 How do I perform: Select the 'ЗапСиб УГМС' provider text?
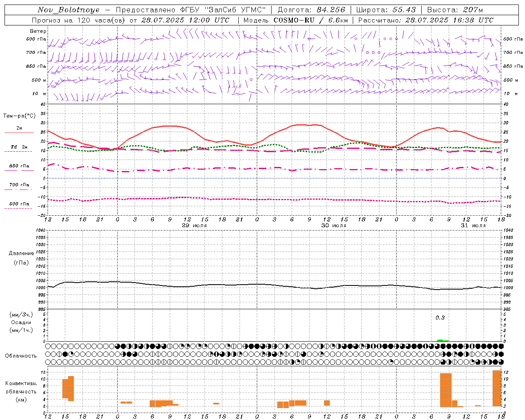(x=235, y=9)
